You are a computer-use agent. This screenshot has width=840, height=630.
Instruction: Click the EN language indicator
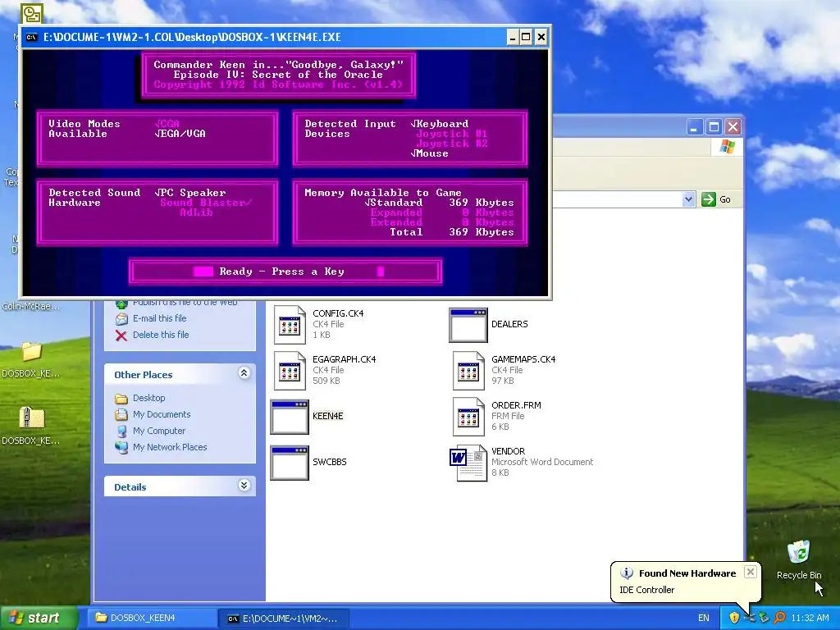(x=703, y=619)
